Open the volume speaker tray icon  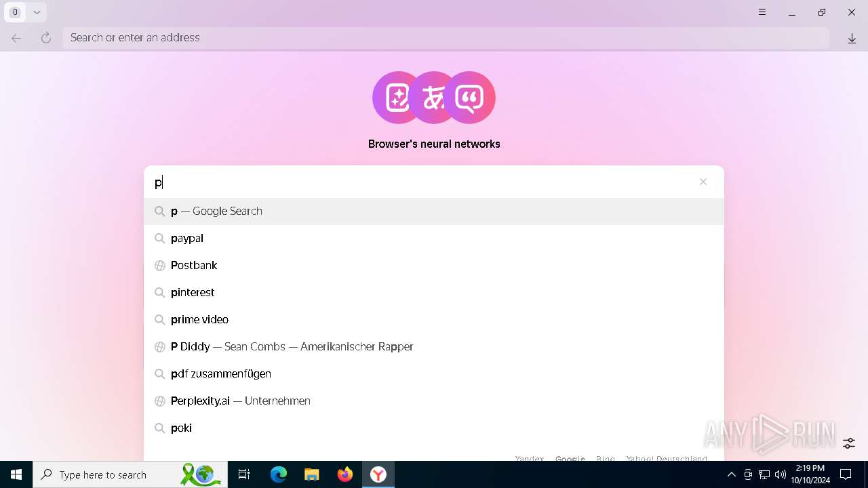(x=781, y=474)
